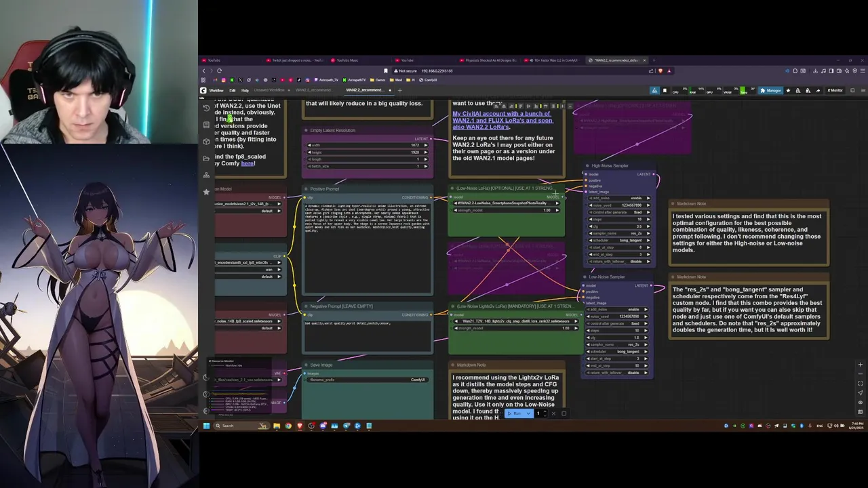Toggle return_with_leftover on High-Noise Sampler
The height and width of the screenshot is (488, 868).
[x=619, y=262]
